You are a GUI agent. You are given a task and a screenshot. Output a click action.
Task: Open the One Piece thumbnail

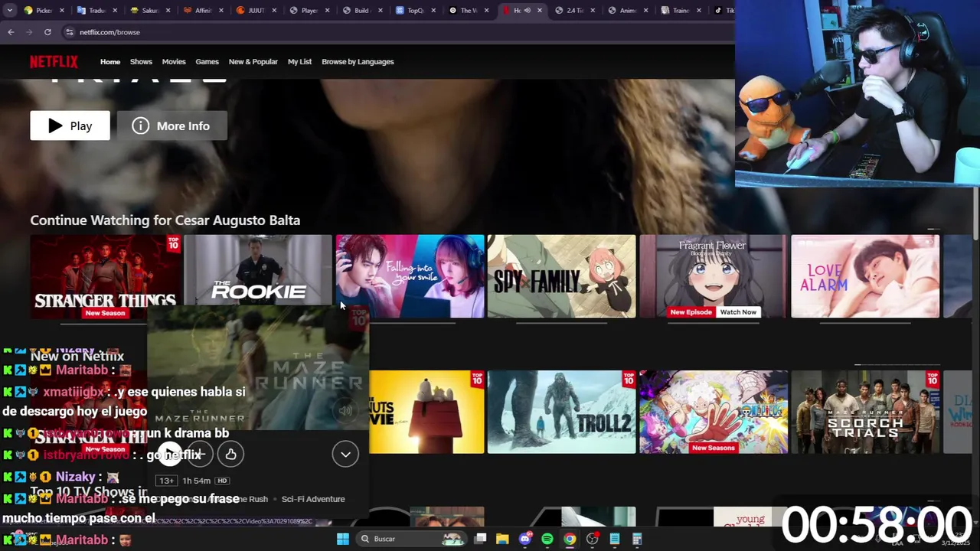coord(713,412)
